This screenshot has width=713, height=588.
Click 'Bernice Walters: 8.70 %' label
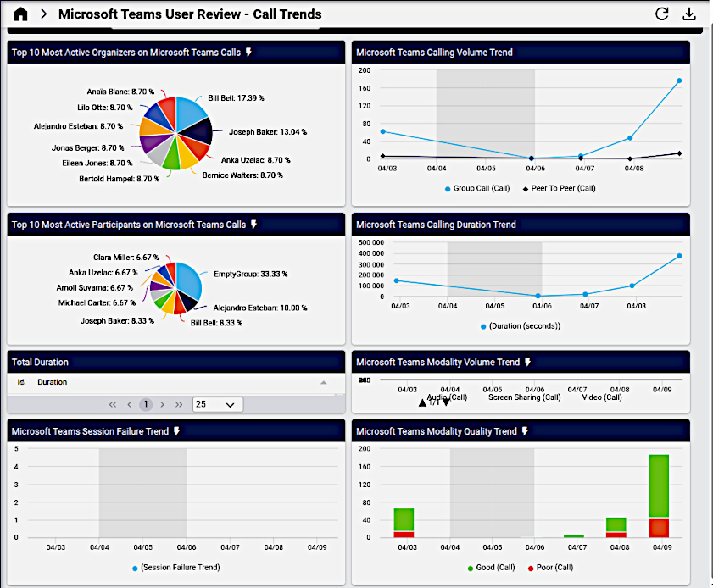click(242, 175)
